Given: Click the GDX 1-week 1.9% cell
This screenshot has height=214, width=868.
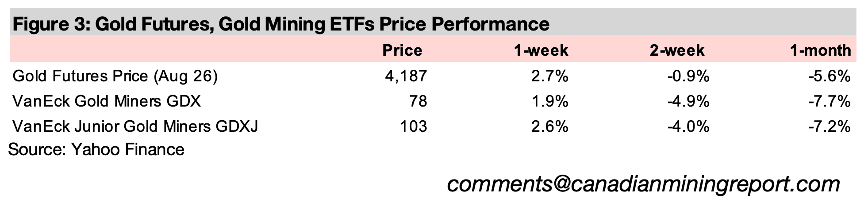Looking at the screenshot, I should click(x=549, y=102).
